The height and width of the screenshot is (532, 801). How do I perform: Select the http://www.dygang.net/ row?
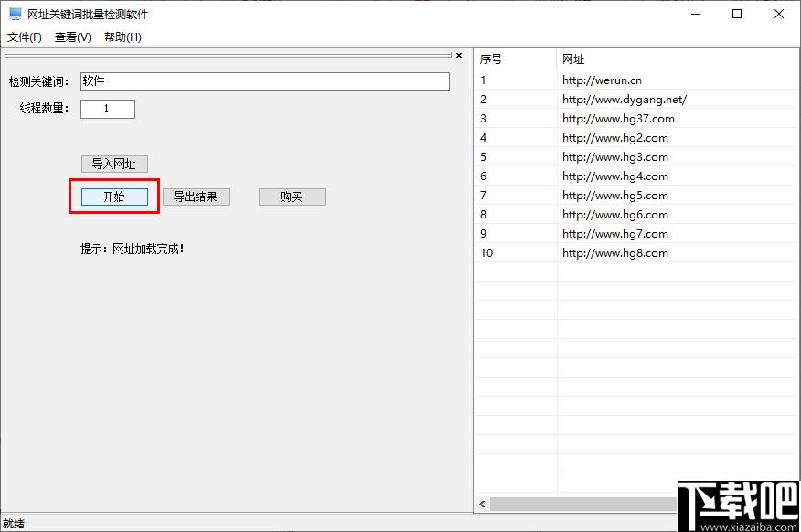point(624,100)
